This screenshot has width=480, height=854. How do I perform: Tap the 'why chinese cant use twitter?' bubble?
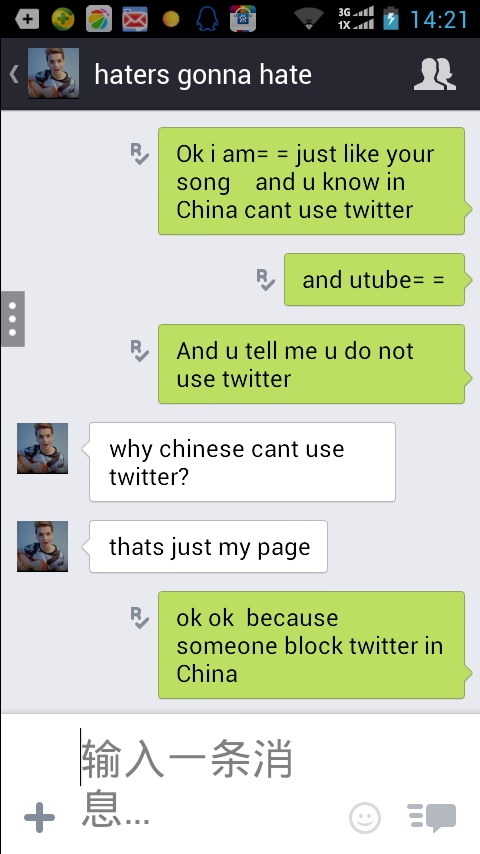point(242,462)
